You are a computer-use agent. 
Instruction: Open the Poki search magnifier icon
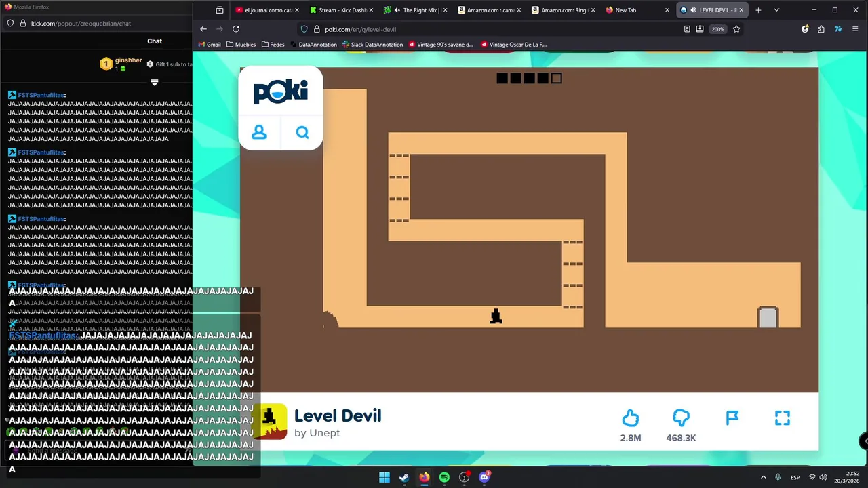point(302,133)
